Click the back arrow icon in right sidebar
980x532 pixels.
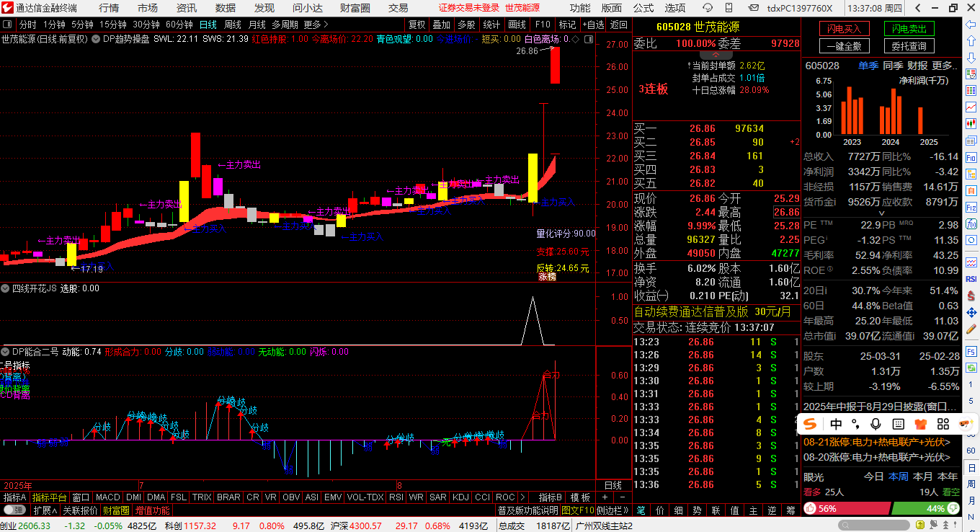971,24
